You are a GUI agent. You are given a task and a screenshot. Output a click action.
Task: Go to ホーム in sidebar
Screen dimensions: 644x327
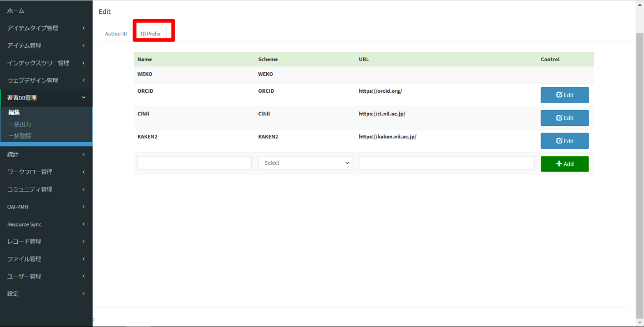16,11
